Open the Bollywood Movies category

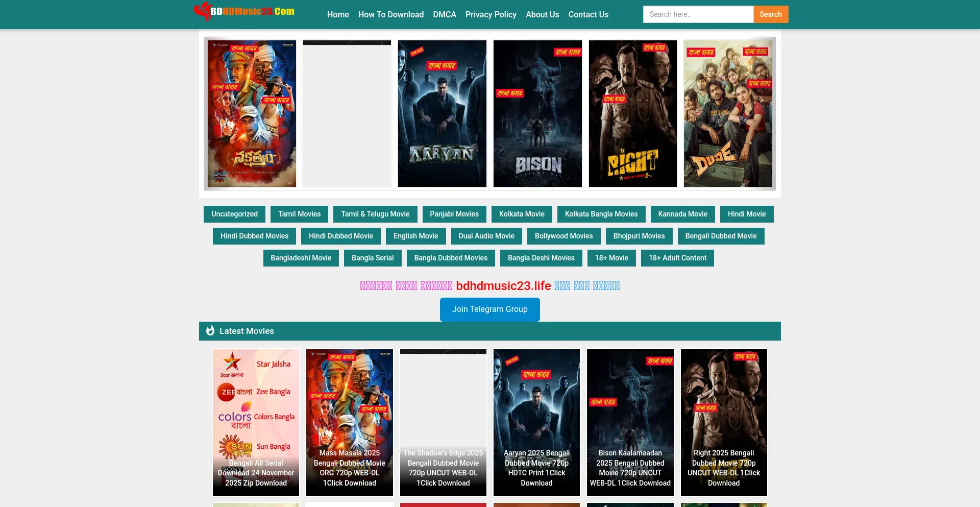pyautogui.click(x=563, y=236)
